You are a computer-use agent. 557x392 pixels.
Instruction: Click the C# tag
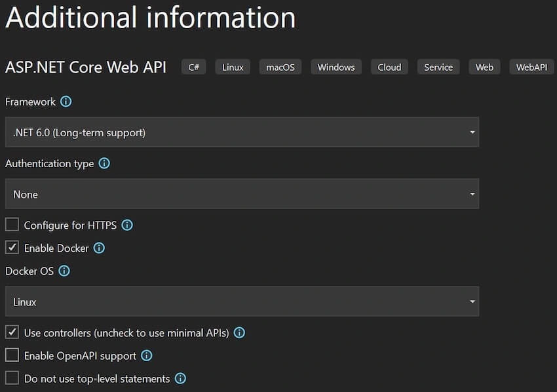193,67
